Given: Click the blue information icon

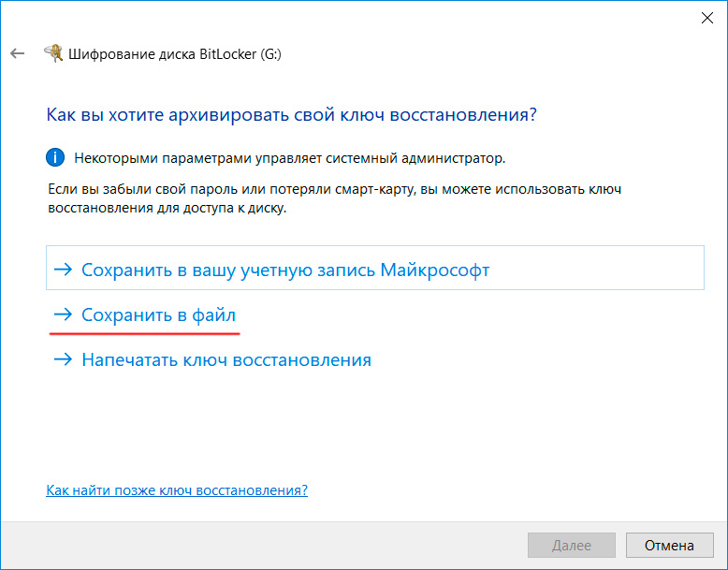Looking at the screenshot, I should 55,157.
